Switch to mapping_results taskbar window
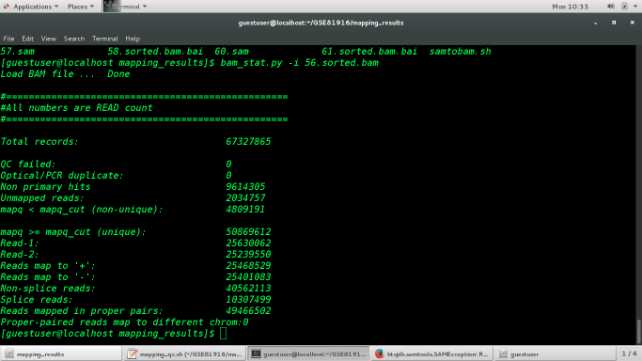Screen dimensions: 642x361 (61, 354)
